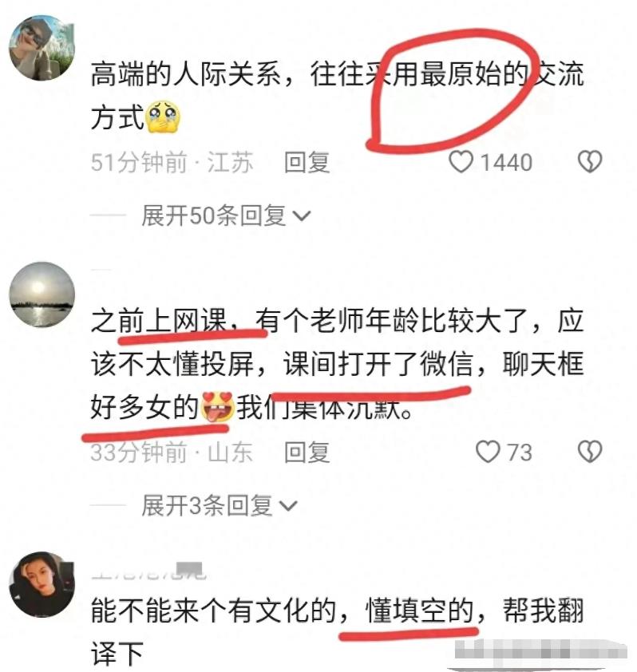
Task: Reply to the Jiangsu comment via 回复
Action: (x=307, y=163)
